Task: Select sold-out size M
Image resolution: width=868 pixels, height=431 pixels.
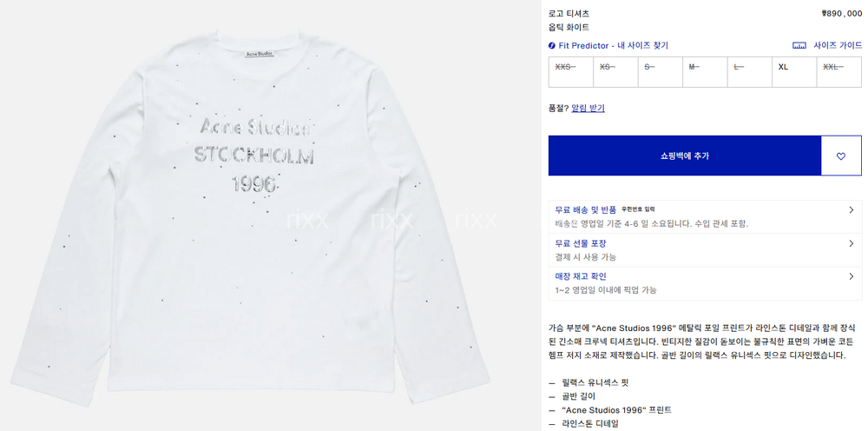Action: (705, 72)
